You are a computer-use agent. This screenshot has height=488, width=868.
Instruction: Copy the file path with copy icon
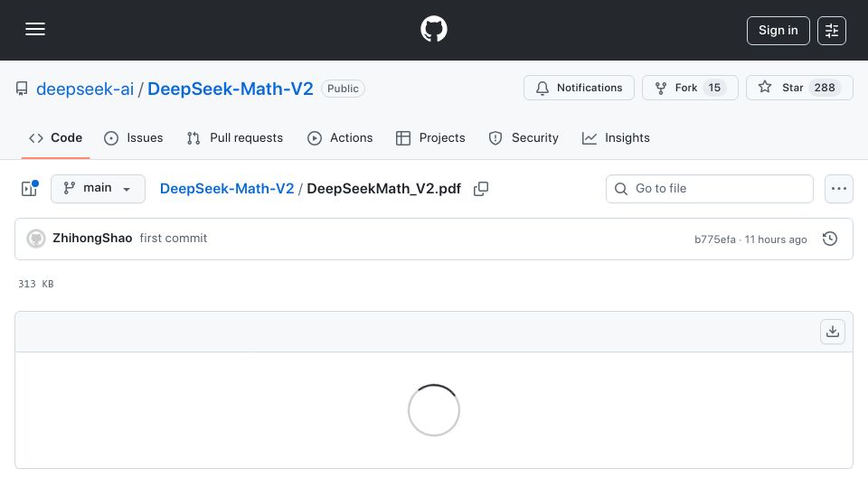click(481, 189)
